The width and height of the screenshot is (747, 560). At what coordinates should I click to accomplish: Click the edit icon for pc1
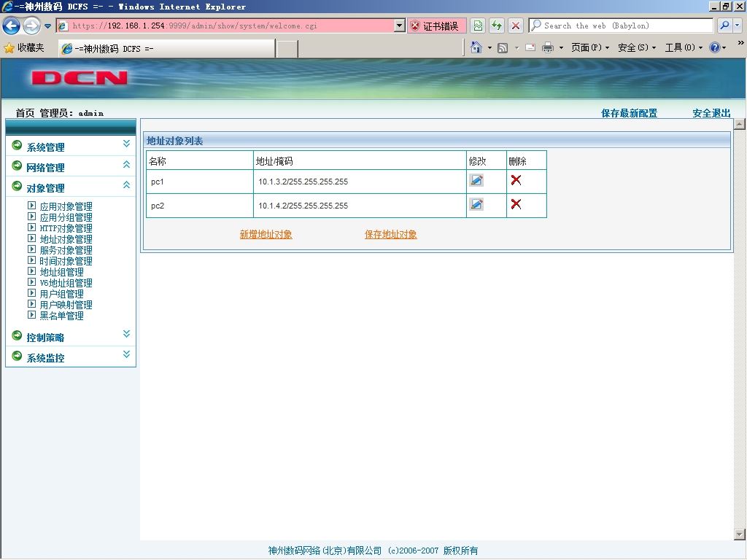pyautogui.click(x=476, y=180)
